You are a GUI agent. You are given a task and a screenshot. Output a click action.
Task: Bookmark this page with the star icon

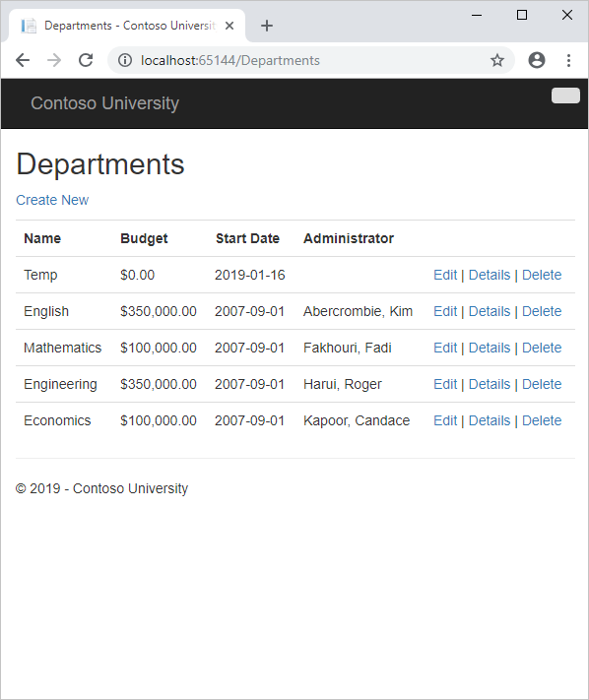(x=497, y=60)
